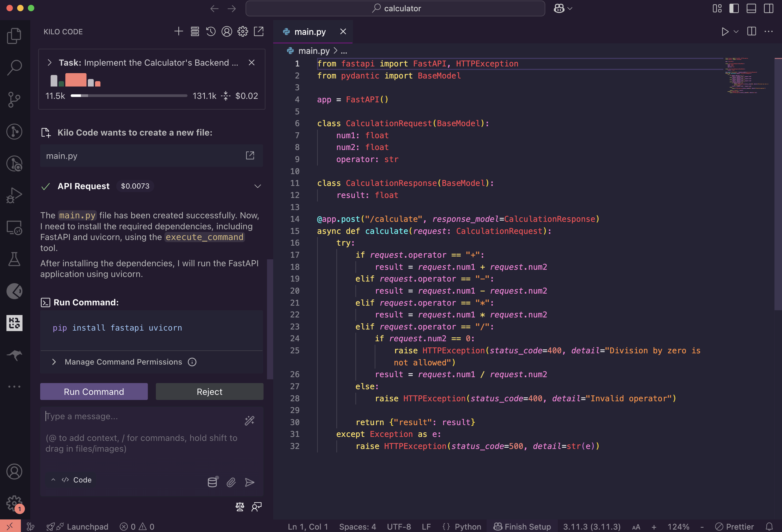Click the context token usage progress bar
Screen dimensions: 782x532
coord(129,96)
